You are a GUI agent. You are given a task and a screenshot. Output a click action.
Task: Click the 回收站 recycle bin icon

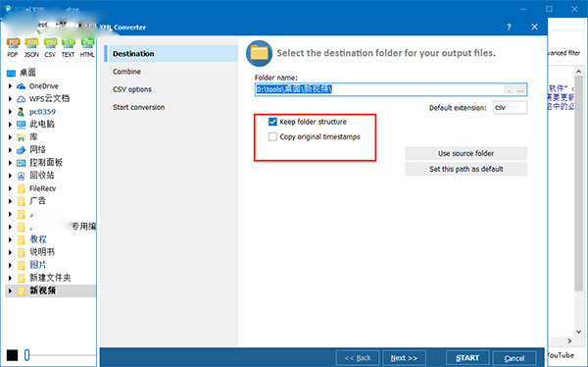(x=21, y=176)
